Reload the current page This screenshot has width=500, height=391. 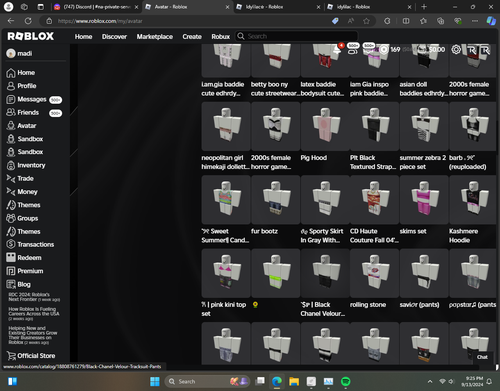point(28,21)
